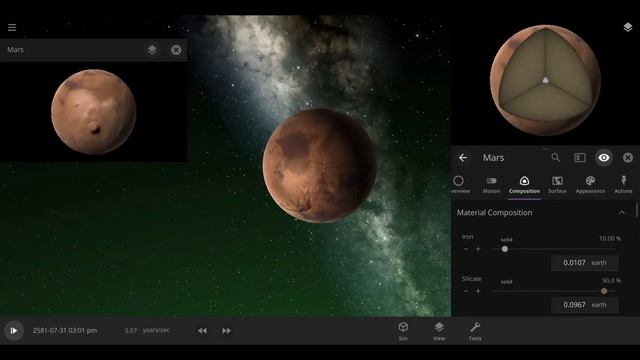The image size is (640, 360).
Task: Close the Mars preview panel
Action: pos(176,50)
